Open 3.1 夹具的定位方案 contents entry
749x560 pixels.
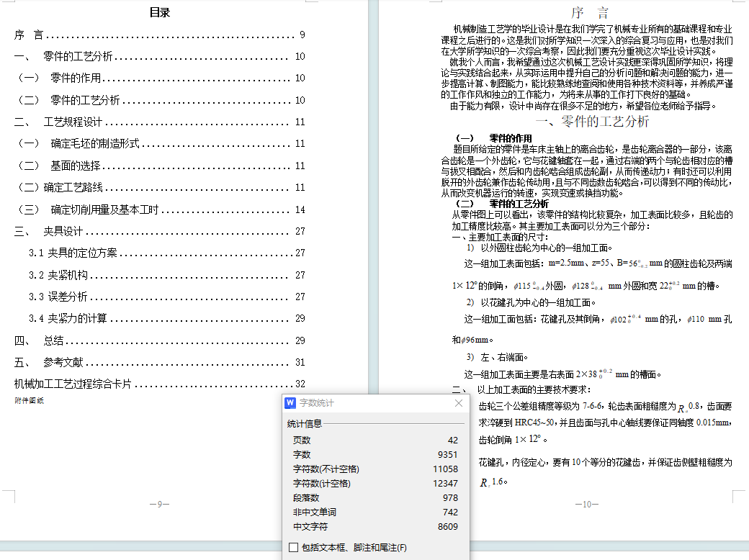(x=166, y=253)
